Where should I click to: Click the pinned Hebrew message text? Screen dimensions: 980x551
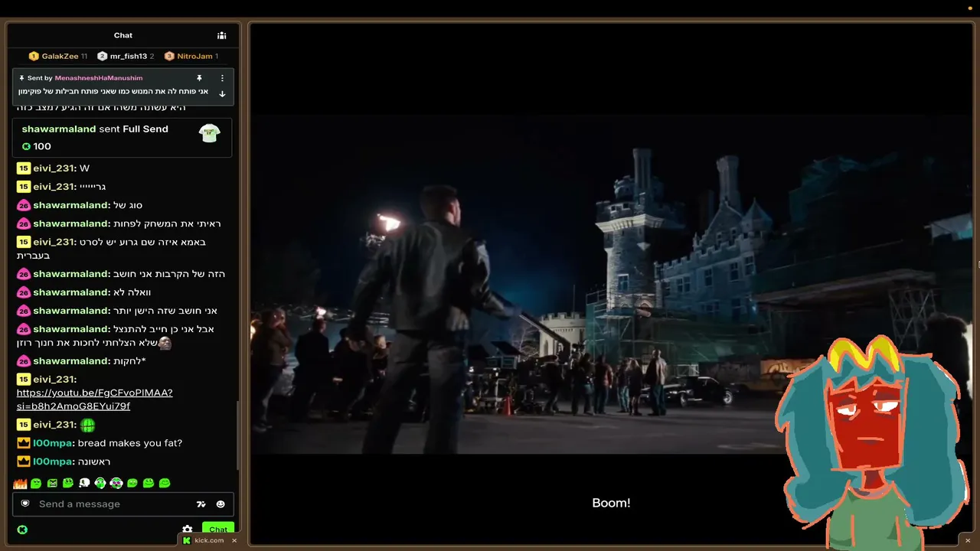(x=113, y=92)
